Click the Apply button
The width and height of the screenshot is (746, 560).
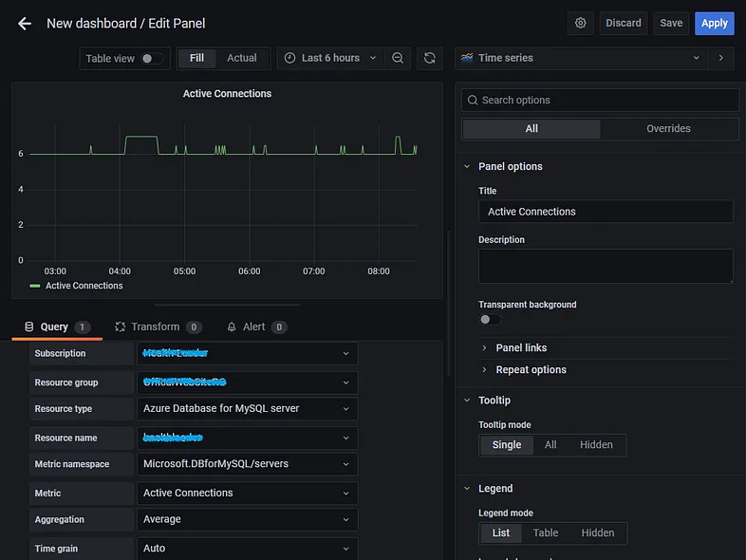pos(714,24)
